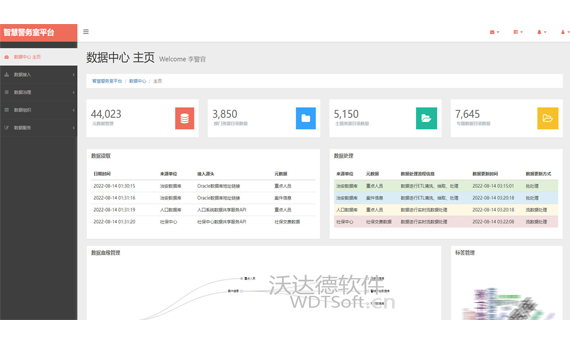Open the bell notifications icon in header
The width and height of the screenshot is (570, 360).
click(x=539, y=32)
